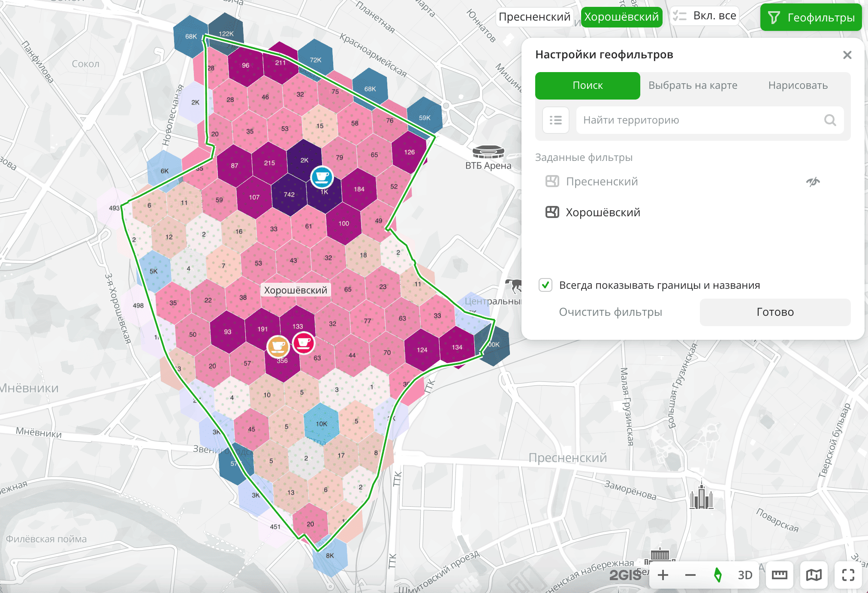This screenshot has width=868, height=593.
Task: Uncheck always show boundaries and names
Action: [x=546, y=285]
